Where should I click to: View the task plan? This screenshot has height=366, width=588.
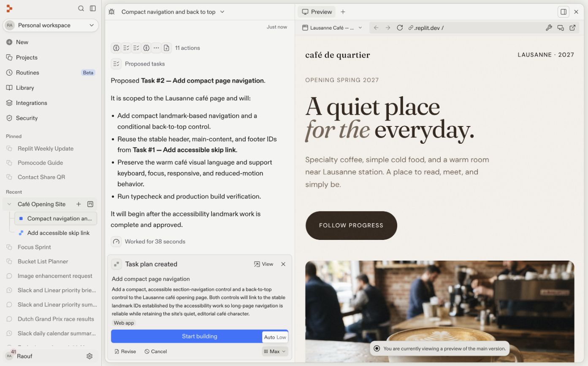[264, 264]
